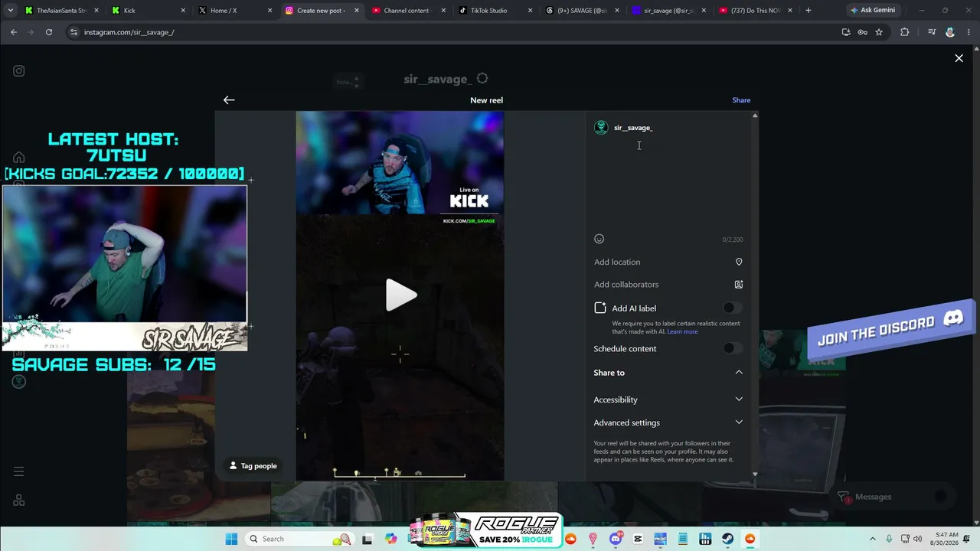This screenshot has width=980, height=551.
Task: Click the browser back arrow
Action: point(14,32)
